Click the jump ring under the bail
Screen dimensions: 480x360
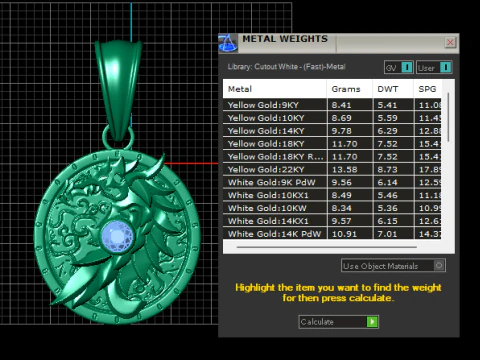tap(118, 138)
